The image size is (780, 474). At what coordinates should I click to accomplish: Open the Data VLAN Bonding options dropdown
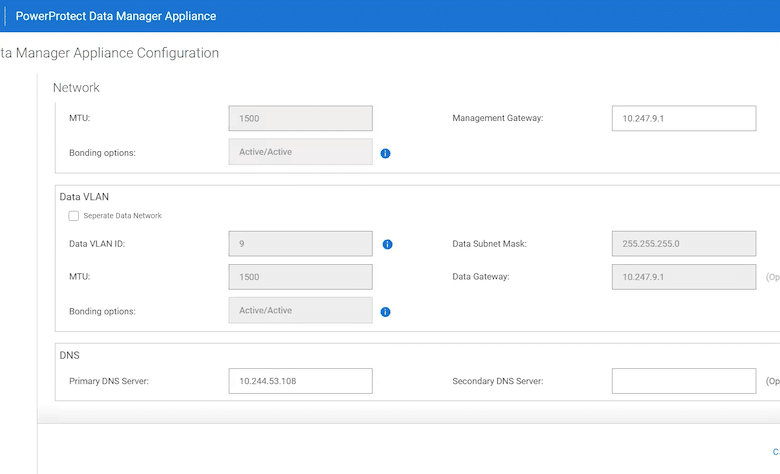pyautogui.click(x=300, y=310)
